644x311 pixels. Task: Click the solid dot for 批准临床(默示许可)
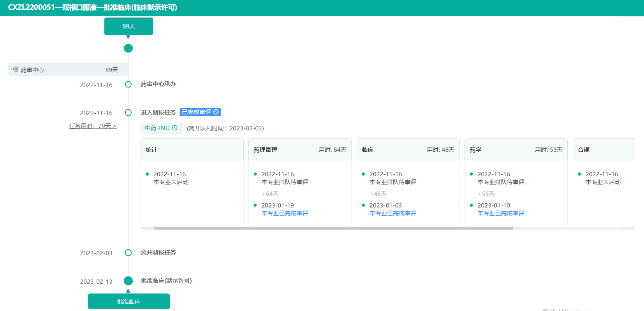click(x=128, y=281)
